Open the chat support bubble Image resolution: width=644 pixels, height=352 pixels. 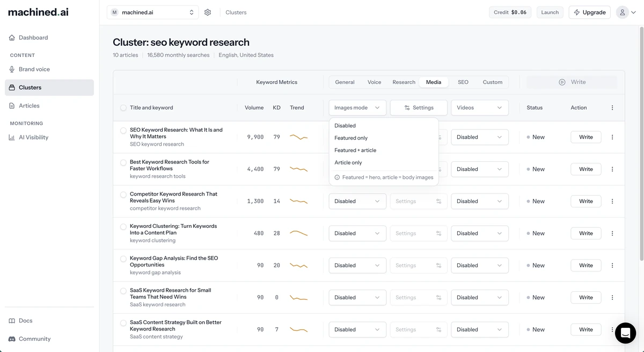tap(625, 333)
